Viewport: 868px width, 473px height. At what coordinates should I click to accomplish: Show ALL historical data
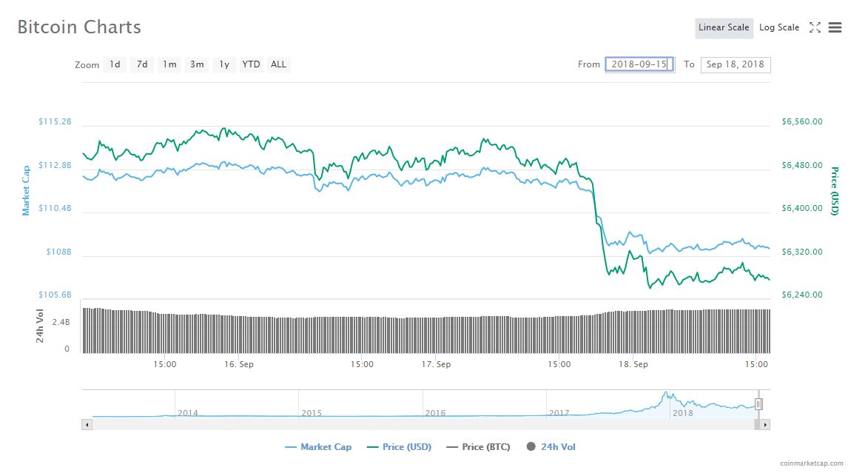[278, 64]
